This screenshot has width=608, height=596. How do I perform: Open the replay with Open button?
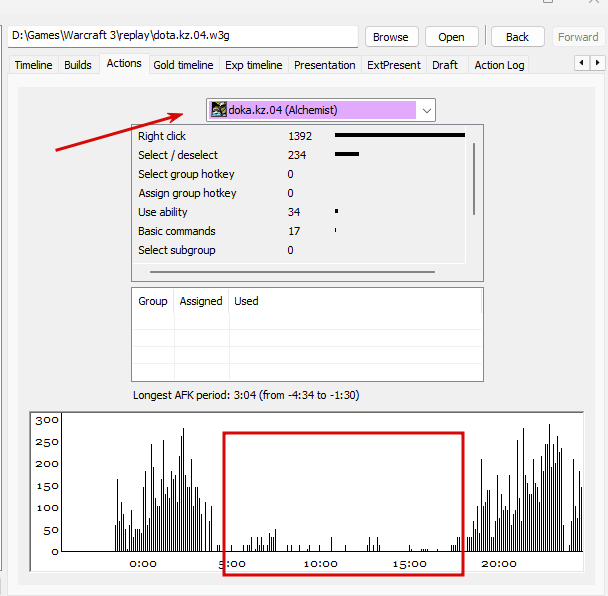click(x=451, y=37)
